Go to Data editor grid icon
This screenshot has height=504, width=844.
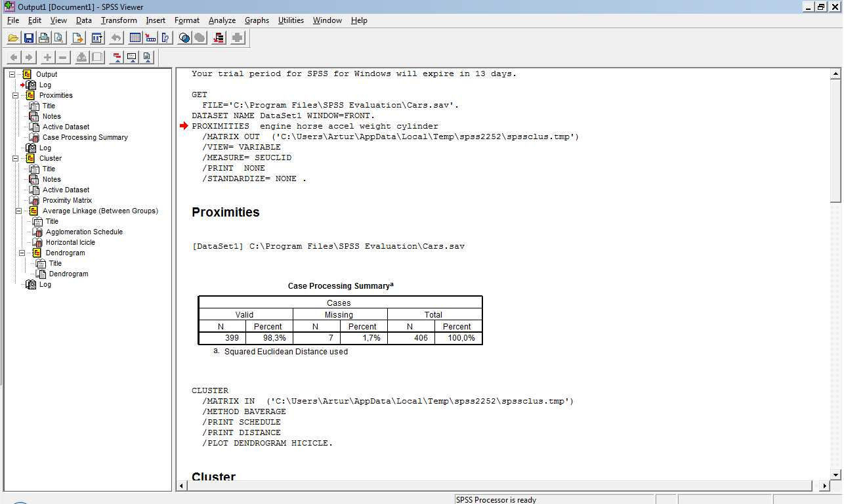[135, 38]
